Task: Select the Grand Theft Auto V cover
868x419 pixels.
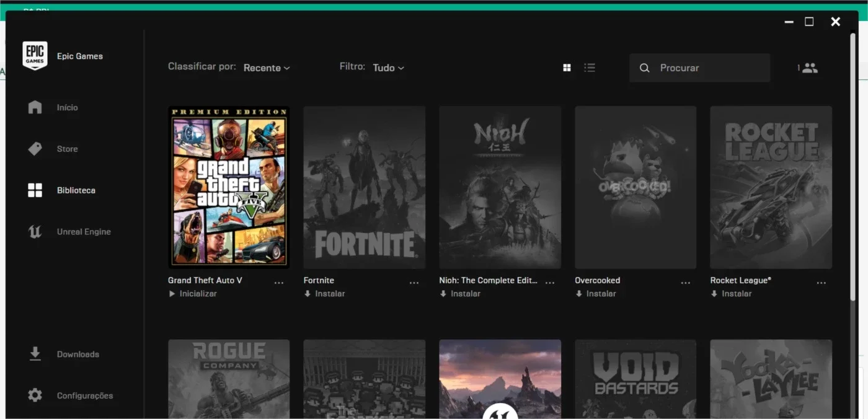Action: click(x=229, y=187)
